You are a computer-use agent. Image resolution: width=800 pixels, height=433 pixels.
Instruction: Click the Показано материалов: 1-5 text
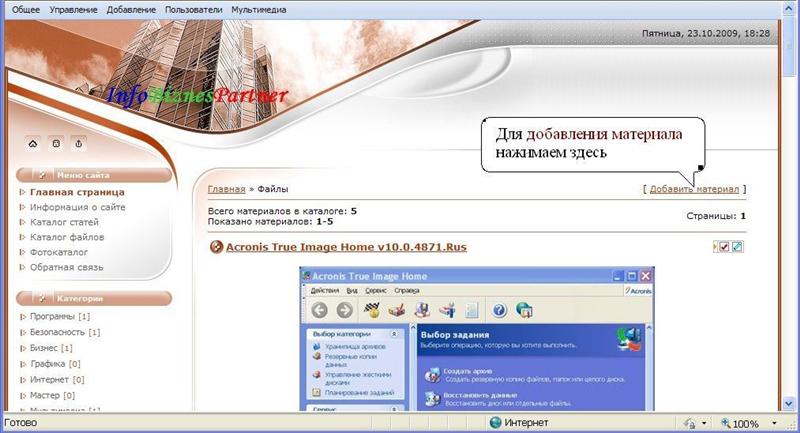[270, 222]
